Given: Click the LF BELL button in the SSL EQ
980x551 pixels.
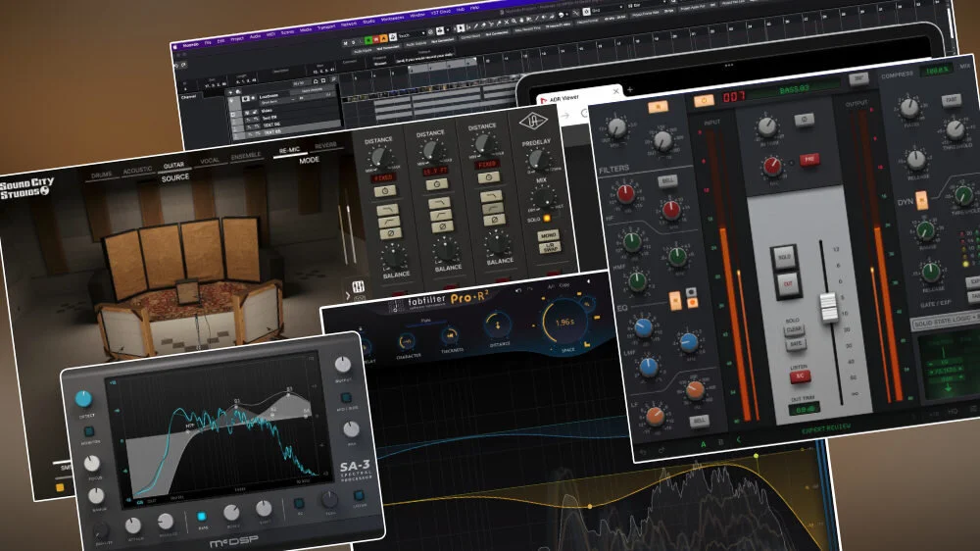Looking at the screenshot, I should point(699,421).
